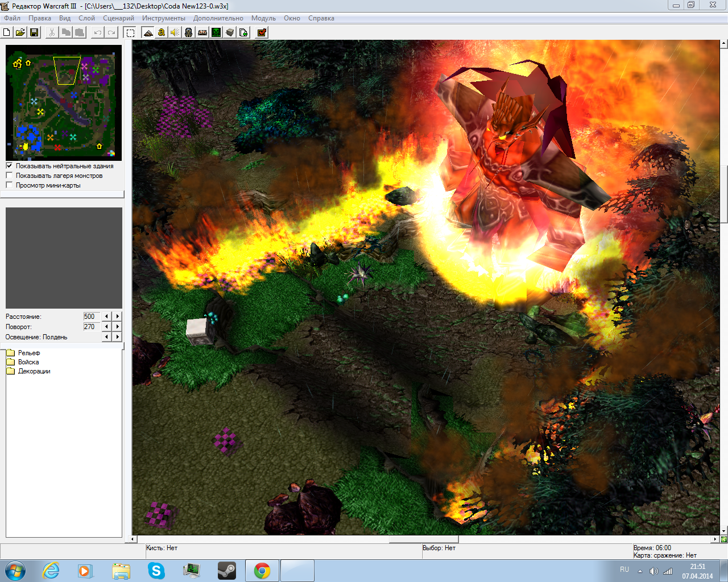The width and height of the screenshot is (728, 582).
Task: Open the Object Manager crate icon
Action: tap(230, 32)
